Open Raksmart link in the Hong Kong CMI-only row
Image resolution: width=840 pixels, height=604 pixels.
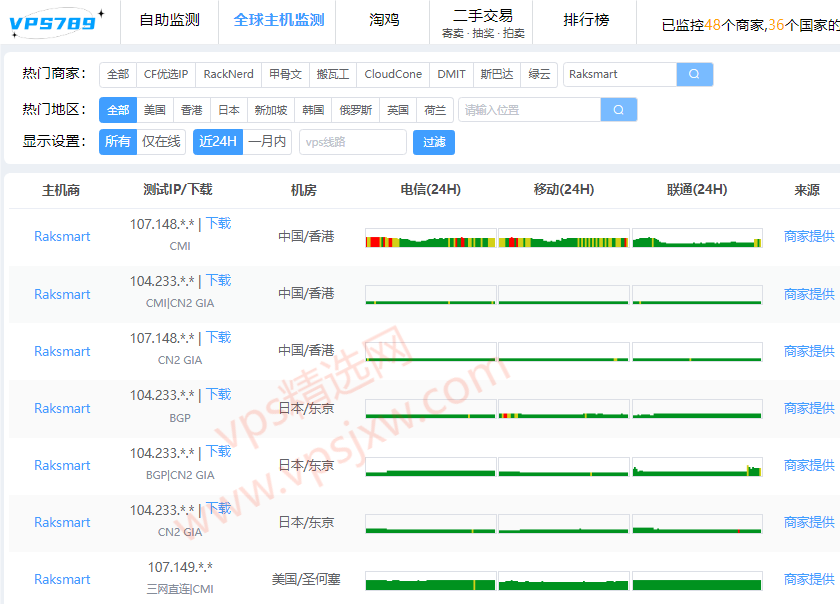pos(62,236)
